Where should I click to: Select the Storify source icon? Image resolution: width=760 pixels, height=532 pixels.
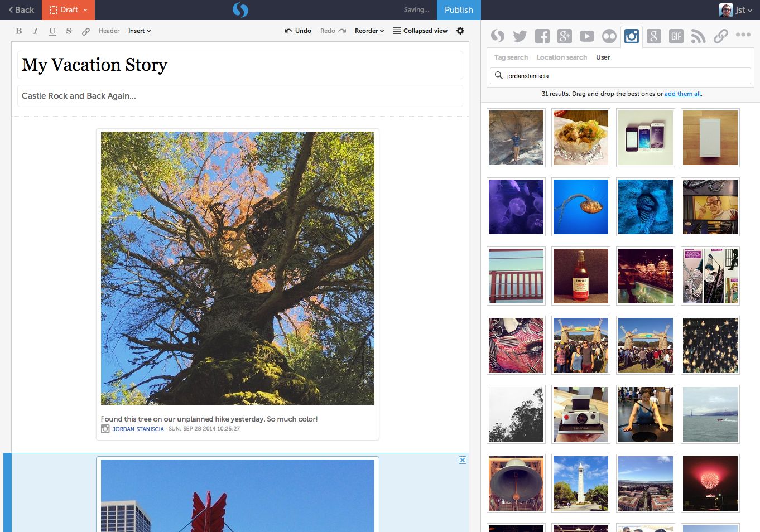click(498, 36)
